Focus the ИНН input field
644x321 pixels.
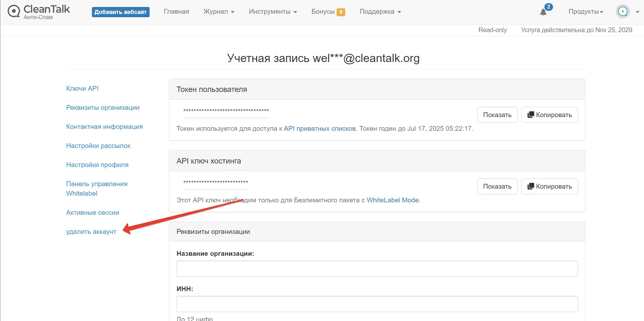pos(377,304)
